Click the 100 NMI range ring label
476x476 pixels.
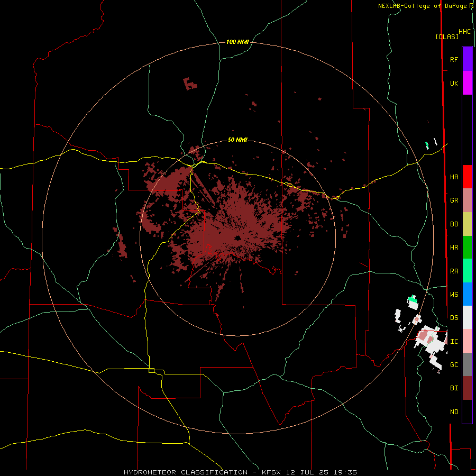coord(237,42)
